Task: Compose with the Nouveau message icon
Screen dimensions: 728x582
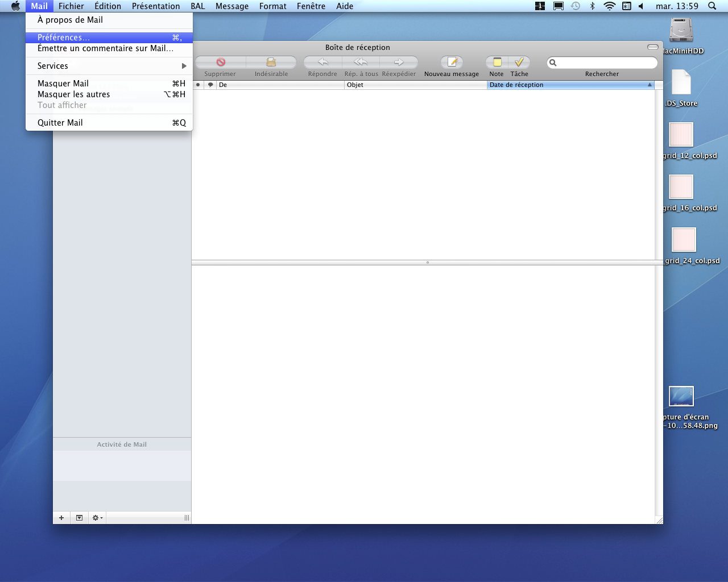Action: (452, 62)
